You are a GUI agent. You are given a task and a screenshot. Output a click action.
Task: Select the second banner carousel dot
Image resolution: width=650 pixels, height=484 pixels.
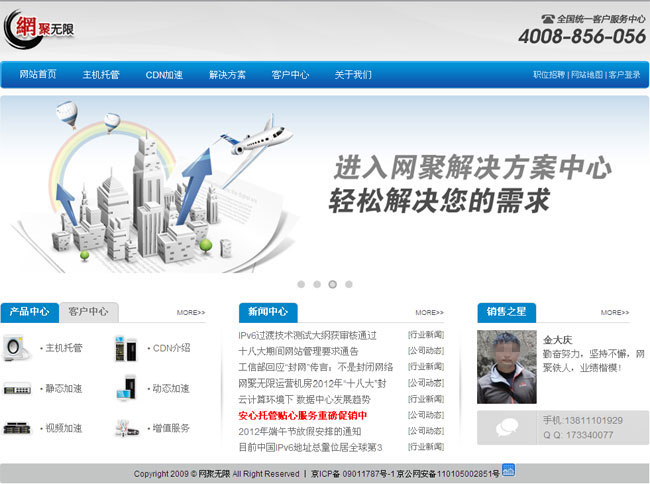pyautogui.click(x=317, y=284)
